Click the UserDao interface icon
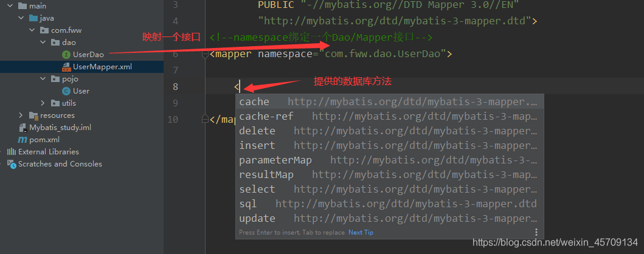Image resolution: width=644 pixels, height=254 pixels. click(66, 55)
